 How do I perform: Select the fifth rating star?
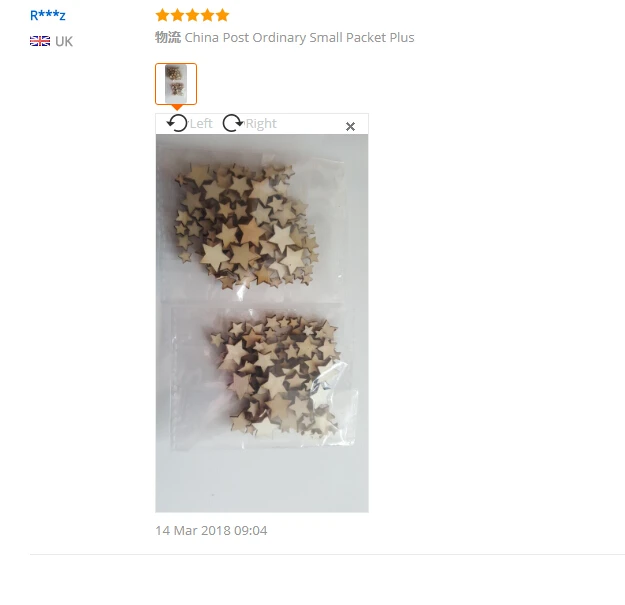coord(222,16)
